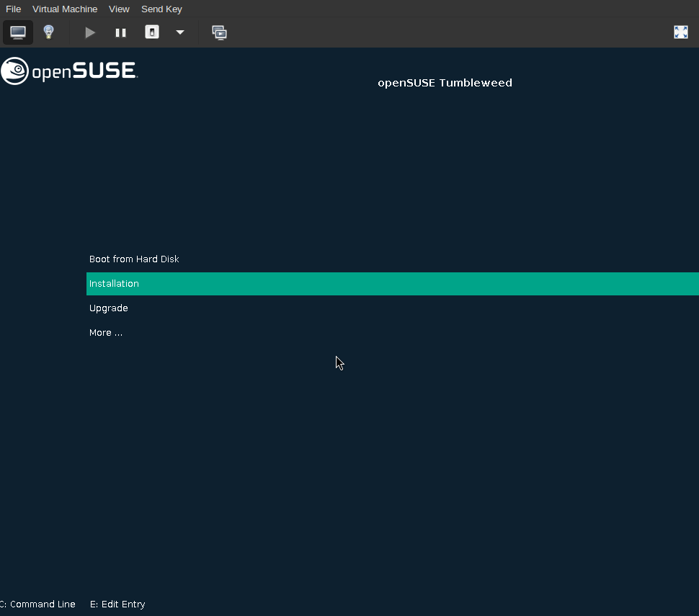Screen dimensions: 699x616
Task: Switch to the graphical console view
Action: [17, 32]
